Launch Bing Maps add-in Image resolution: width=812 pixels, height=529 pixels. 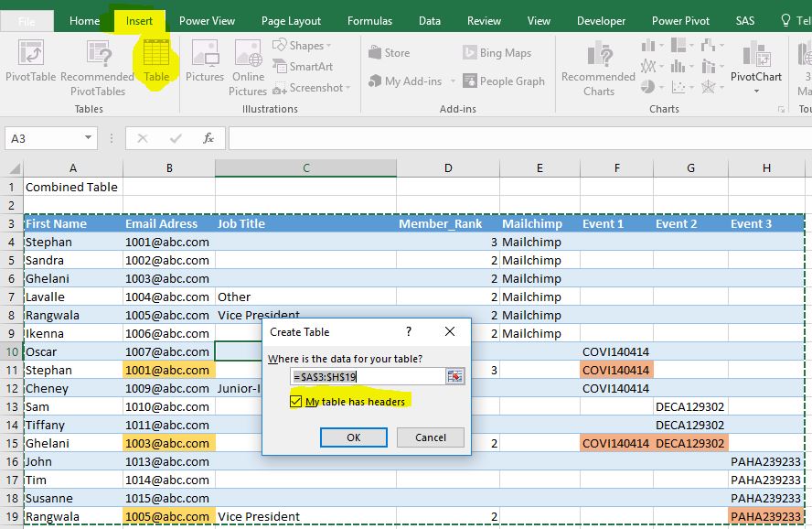pyautogui.click(x=497, y=53)
